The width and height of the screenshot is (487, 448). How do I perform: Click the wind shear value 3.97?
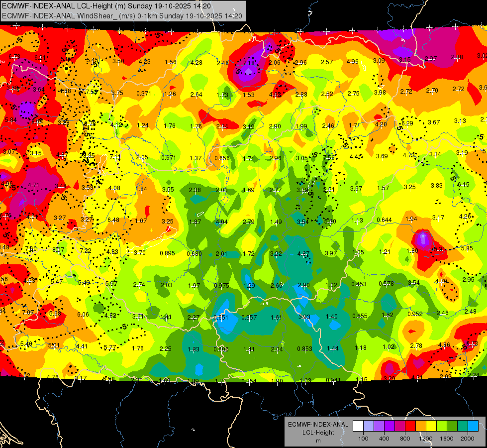click(x=331, y=253)
